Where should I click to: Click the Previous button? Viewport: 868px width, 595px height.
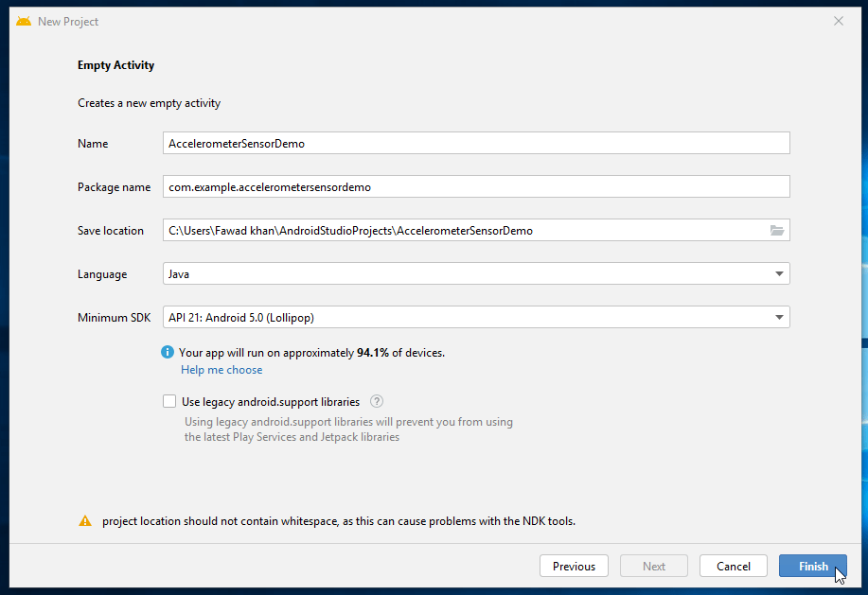click(574, 566)
